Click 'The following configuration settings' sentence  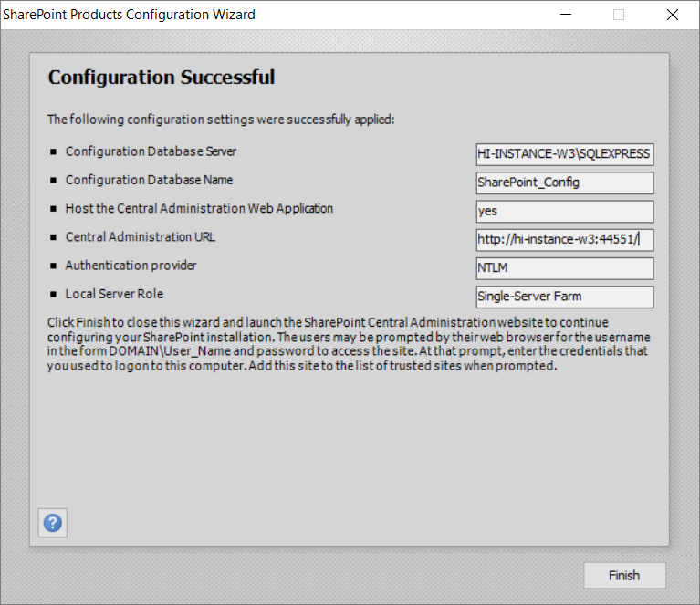pos(221,120)
